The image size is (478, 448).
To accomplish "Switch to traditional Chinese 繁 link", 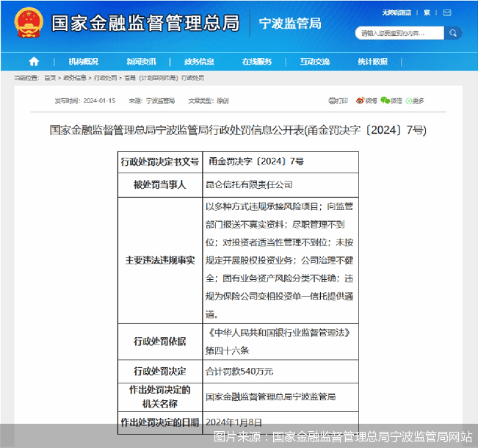I will click(x=427, y=12).
